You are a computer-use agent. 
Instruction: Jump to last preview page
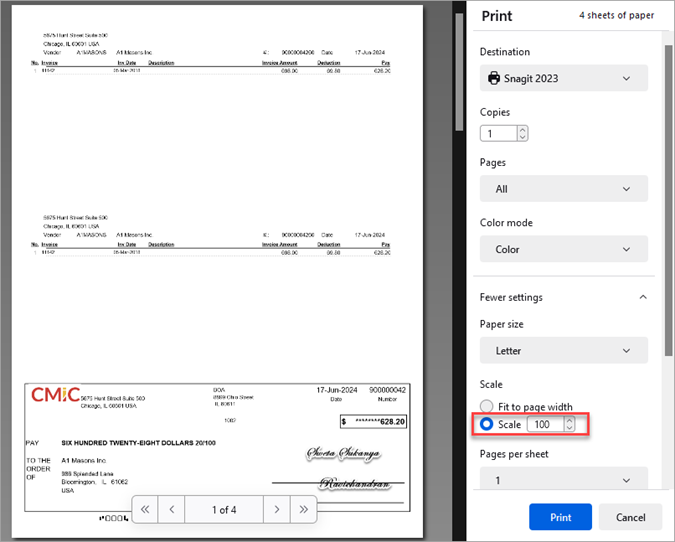click(303, 510)
